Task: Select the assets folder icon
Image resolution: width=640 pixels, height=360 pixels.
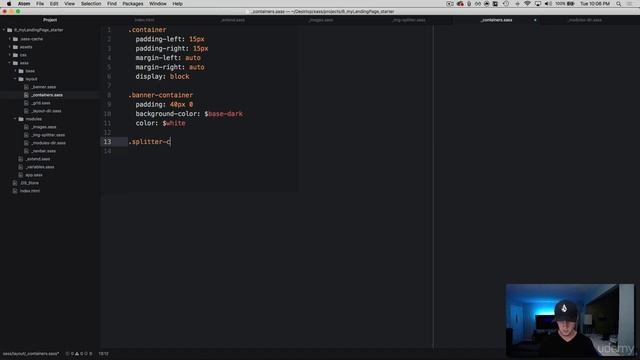Action: (15, 47)
